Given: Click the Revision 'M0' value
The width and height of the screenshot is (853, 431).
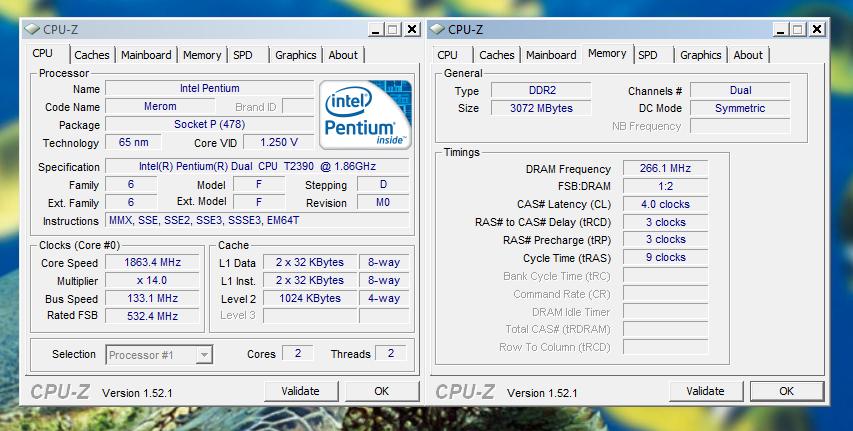Looking at the screenshot, I should pyautogui.click(x=384, y=202).
